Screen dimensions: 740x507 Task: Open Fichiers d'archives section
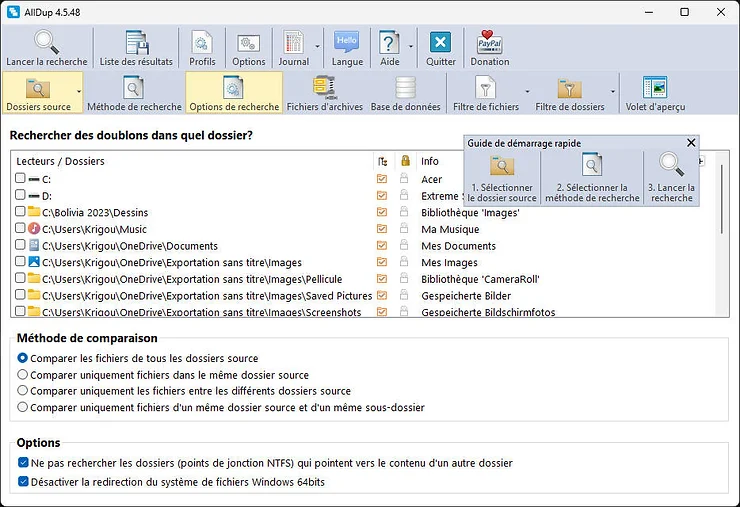click(325, 93)
